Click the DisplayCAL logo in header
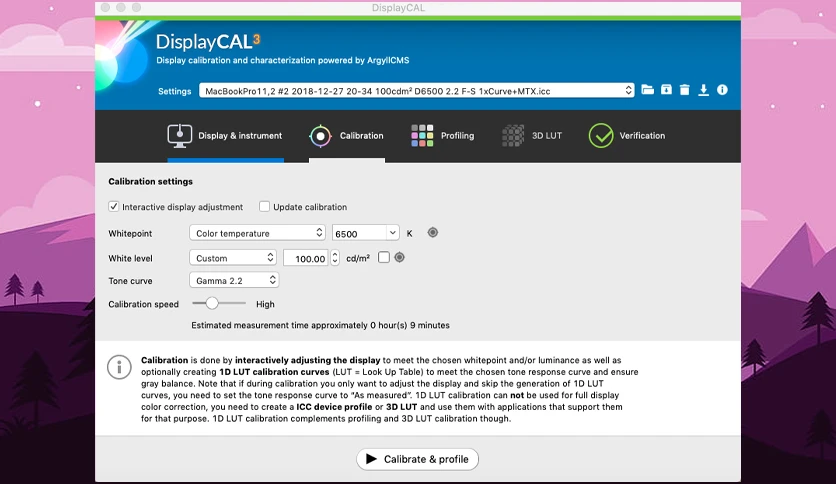 pos(208,42)
